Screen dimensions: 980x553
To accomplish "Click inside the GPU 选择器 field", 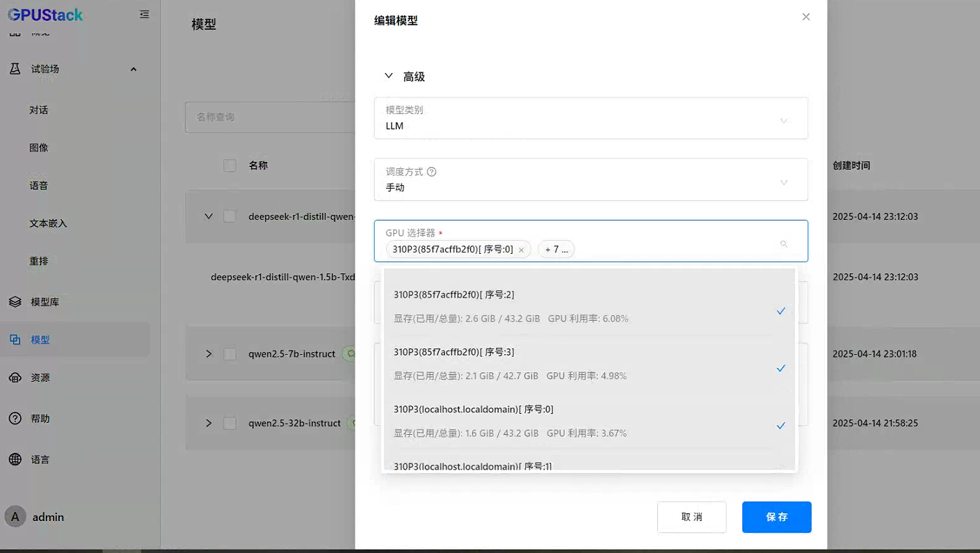I will point(591,241).
